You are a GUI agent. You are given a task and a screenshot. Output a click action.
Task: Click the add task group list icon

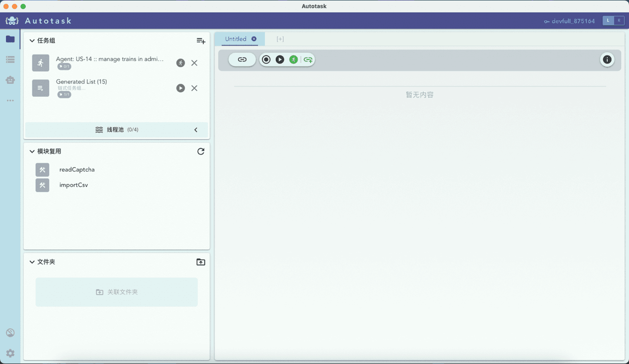[200, 41]
